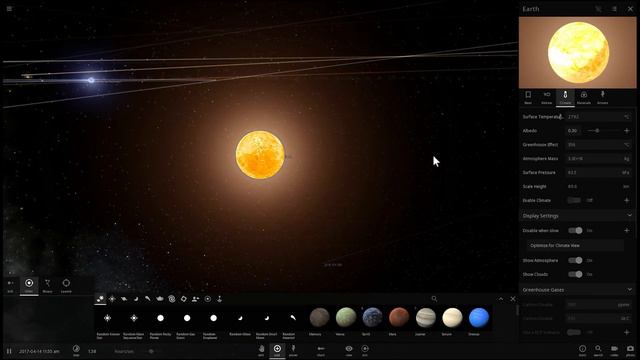Open the Surface Temperature unit dropdown
The width and height of the screenshot is (640, 360).
(627, 117)
